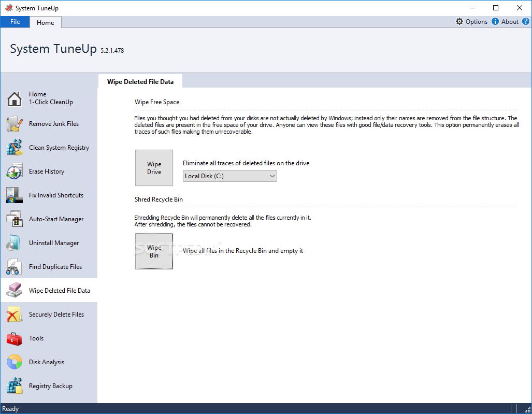
Task: Click 'Wipe all files in the Recycle Bin' text
Action: coord(243,251)
